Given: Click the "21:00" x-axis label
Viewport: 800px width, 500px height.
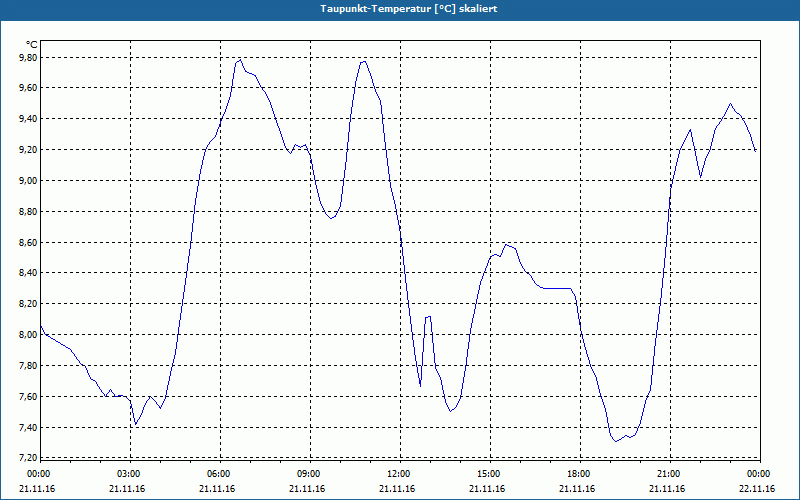Looking at the screenshot, I should [669, 474].
